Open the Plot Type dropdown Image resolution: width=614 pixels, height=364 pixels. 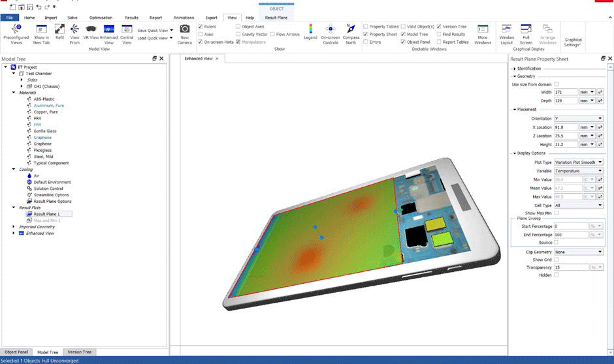pyautogui.click(x=578, y=162)
